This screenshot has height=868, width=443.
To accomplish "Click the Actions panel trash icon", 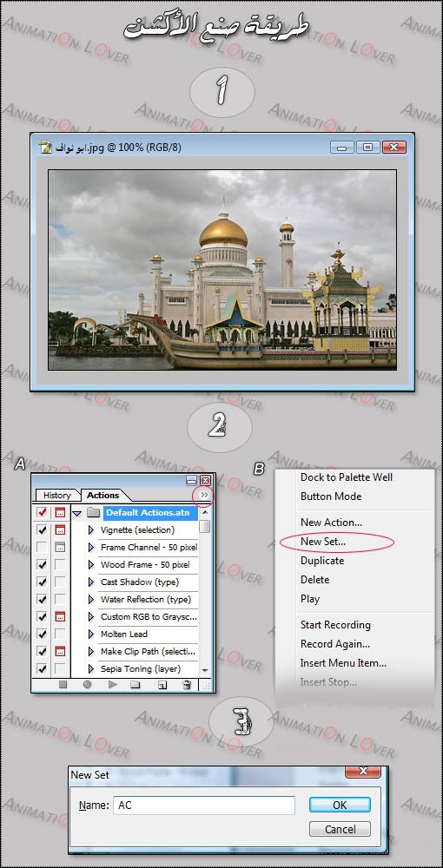I will (x=187, y=685).
